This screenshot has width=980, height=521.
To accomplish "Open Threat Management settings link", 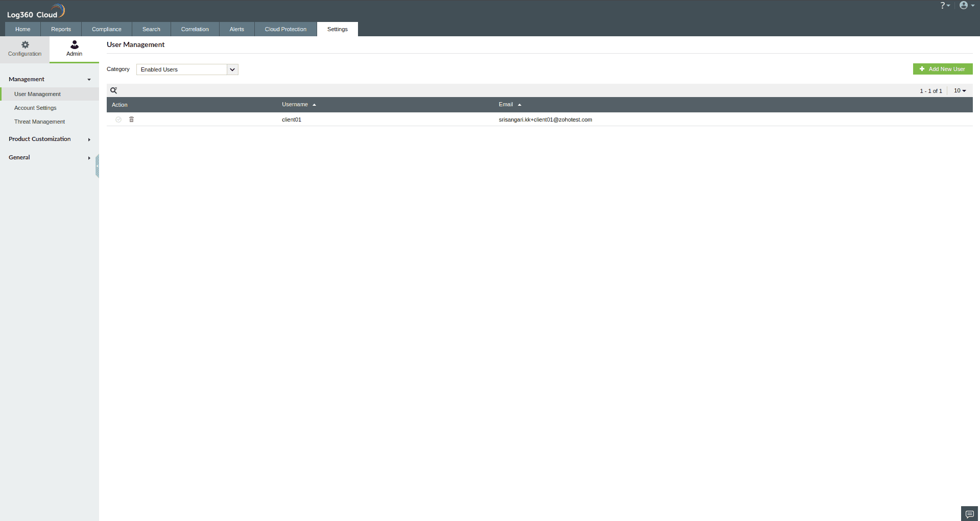I will [x=39, y=122].
